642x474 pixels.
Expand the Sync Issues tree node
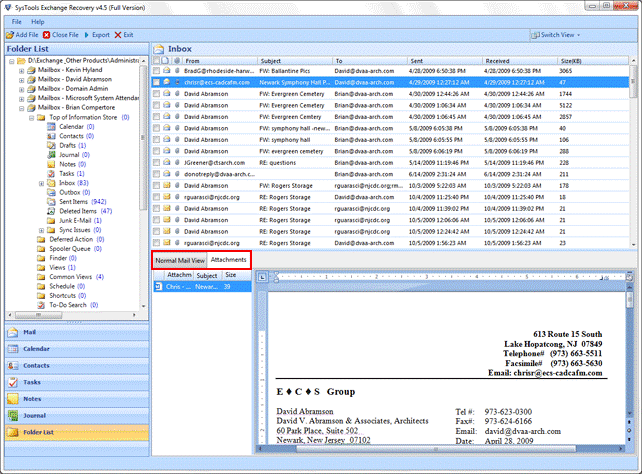pos(41,230)
